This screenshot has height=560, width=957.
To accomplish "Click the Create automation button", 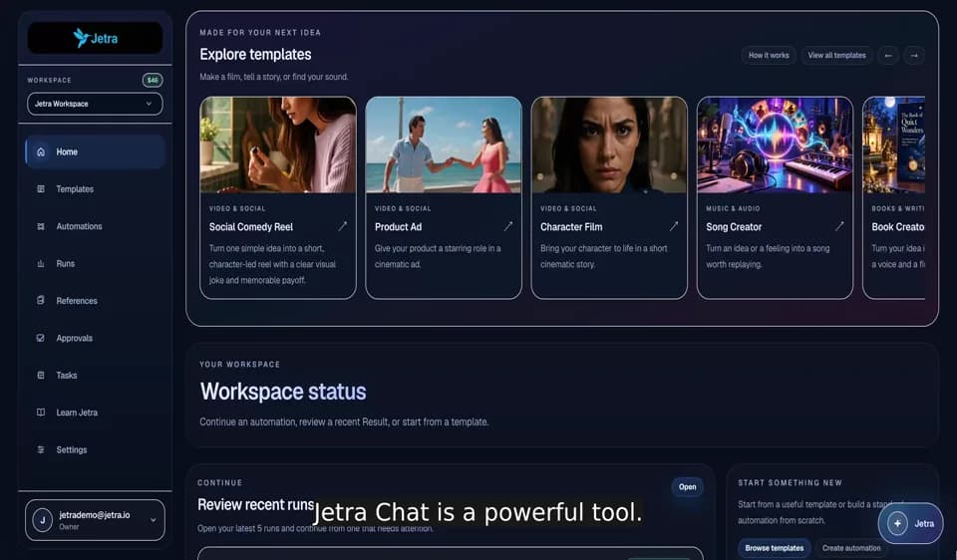I will (851, 548).
